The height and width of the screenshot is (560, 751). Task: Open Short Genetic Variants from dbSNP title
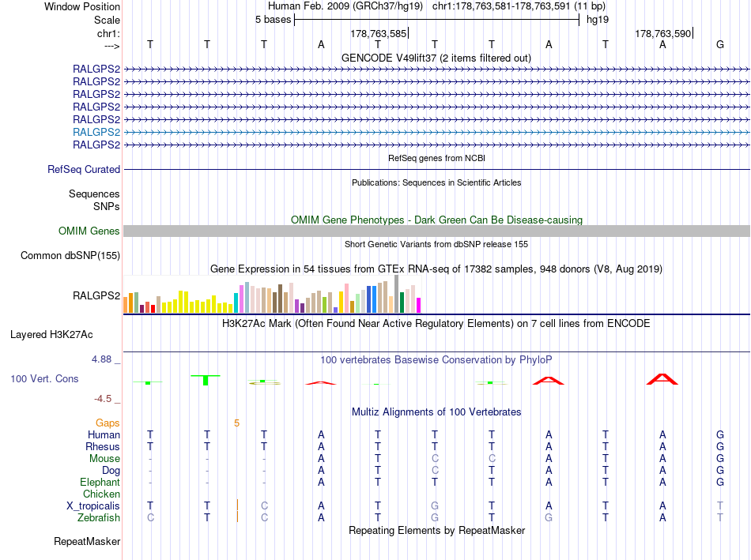[x=436, y=244]
